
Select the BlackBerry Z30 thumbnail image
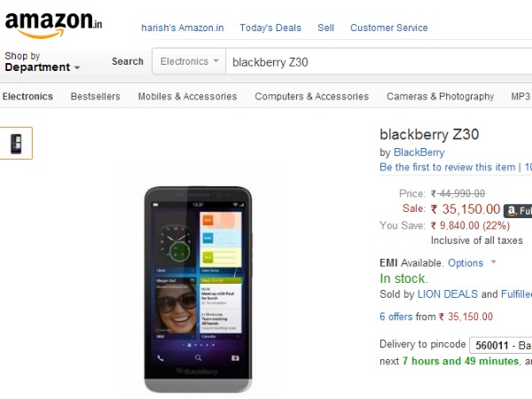point(16,143)
